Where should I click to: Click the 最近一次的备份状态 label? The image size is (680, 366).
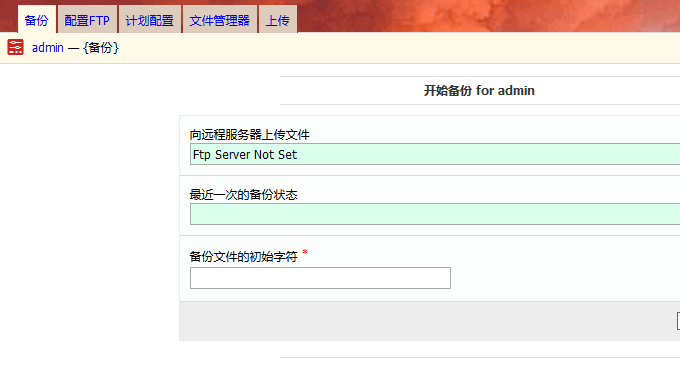(243, 195)
